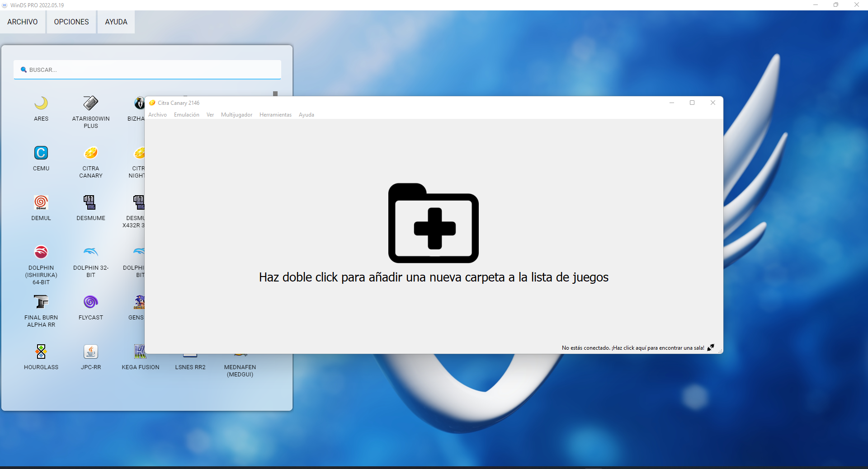Open the Ayuda menu in Citra
868x469 pixels.
(307, 115)
